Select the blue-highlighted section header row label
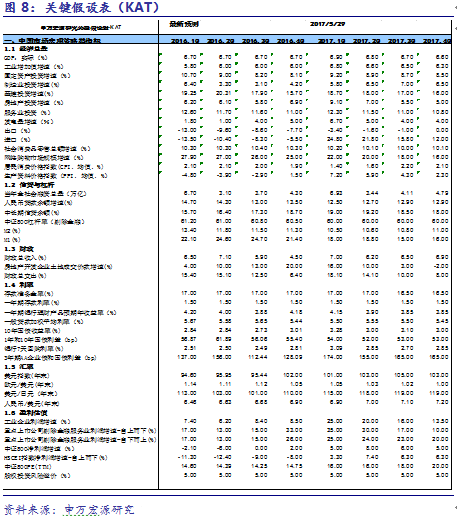Screen dimensions: 457x516 [x=52, y=41]
